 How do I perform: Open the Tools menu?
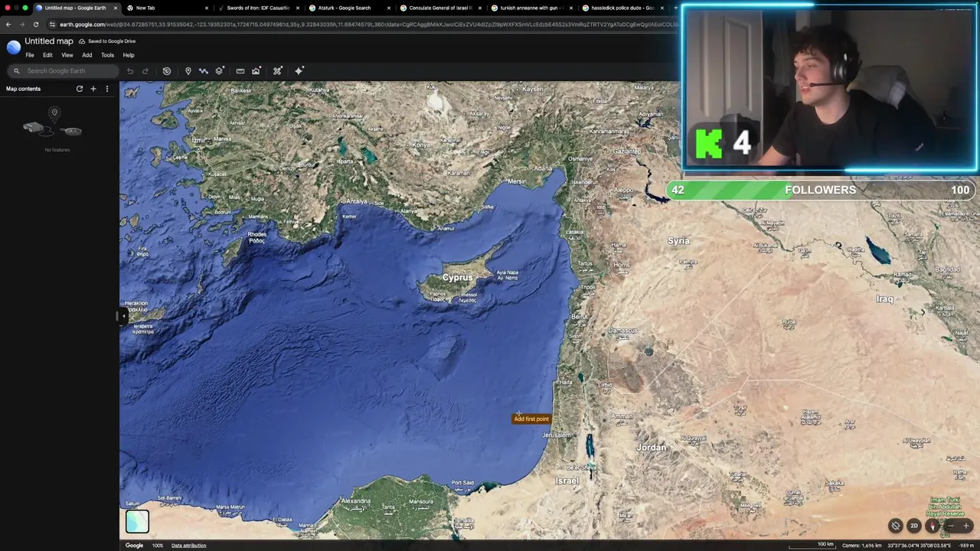click(107, 55)
